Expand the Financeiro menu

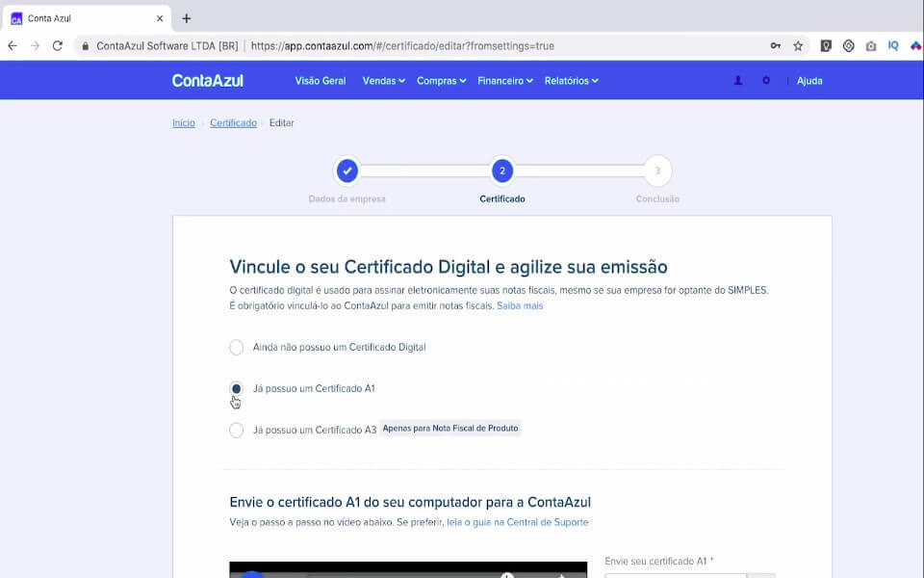pyautogui.click(x=505, y=81)
